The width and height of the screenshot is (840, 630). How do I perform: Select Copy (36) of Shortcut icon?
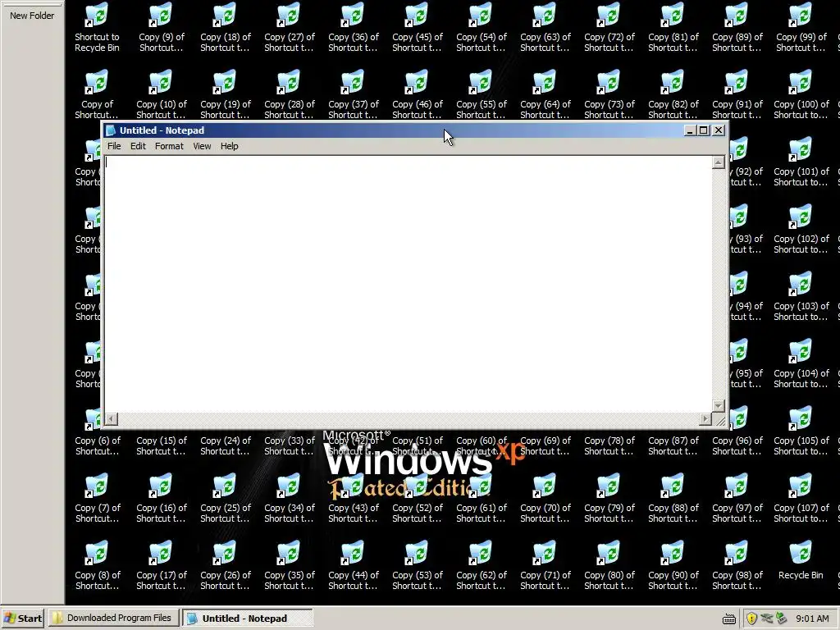pyautogui.click(x=354, y=27)
